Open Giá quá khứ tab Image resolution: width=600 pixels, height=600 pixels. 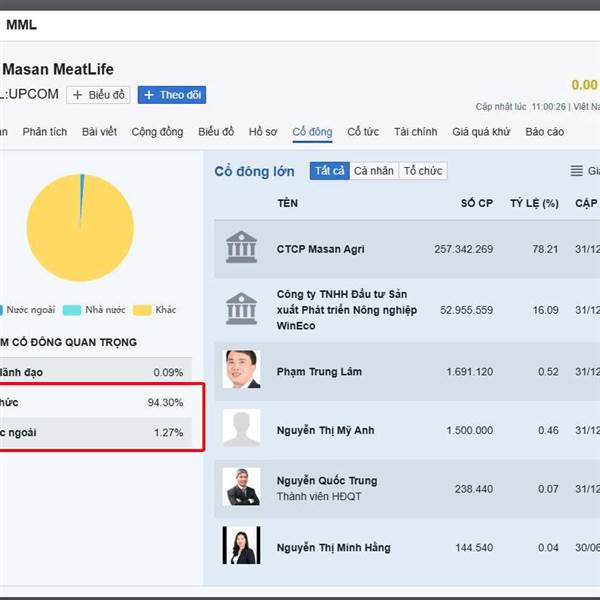click(x=481, y=132)
